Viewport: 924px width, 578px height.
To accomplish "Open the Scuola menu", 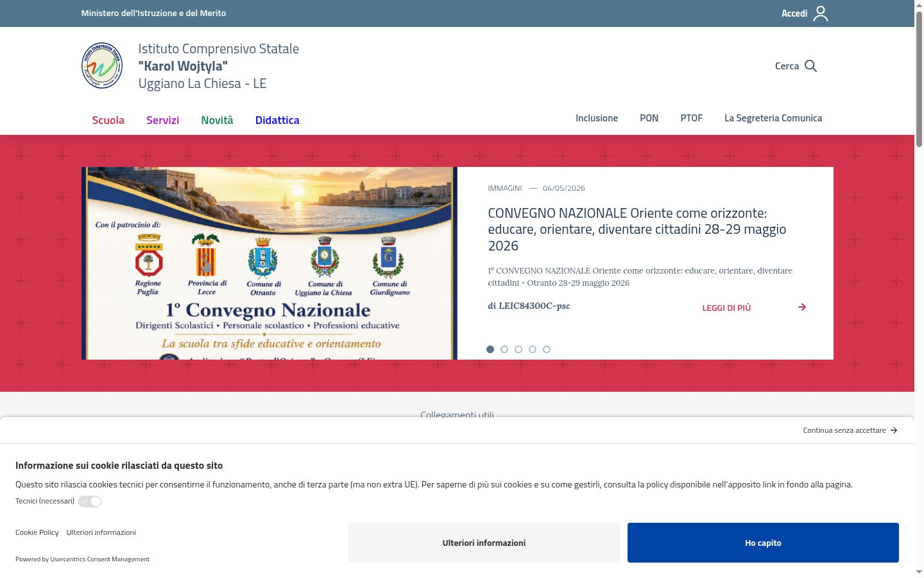I will tap(108, 120).
